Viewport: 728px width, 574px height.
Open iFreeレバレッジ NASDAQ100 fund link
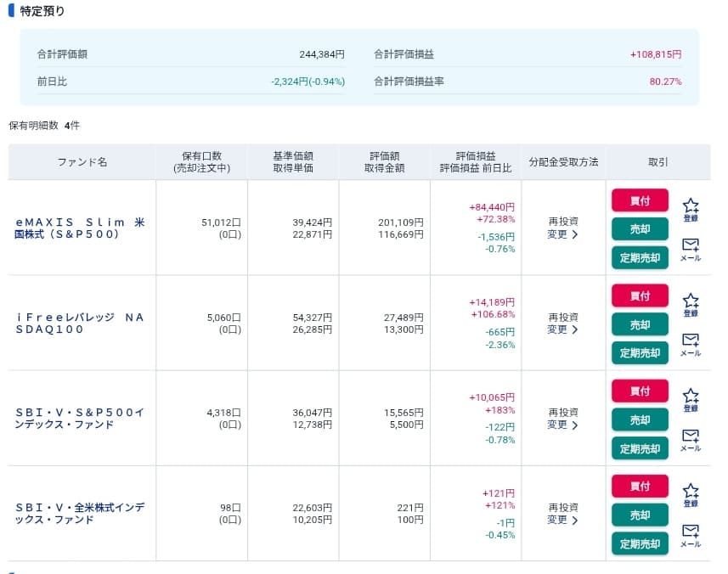[x=81, y=323]
